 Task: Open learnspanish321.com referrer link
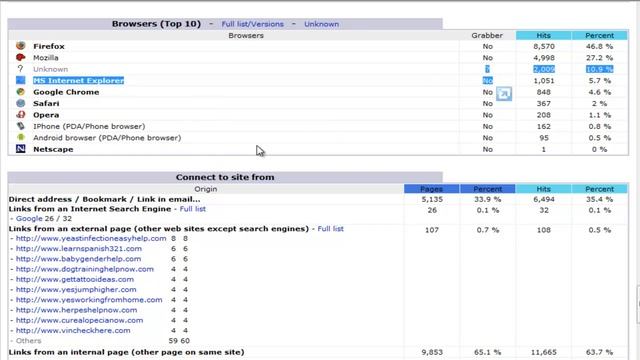[x=79, y=248]
